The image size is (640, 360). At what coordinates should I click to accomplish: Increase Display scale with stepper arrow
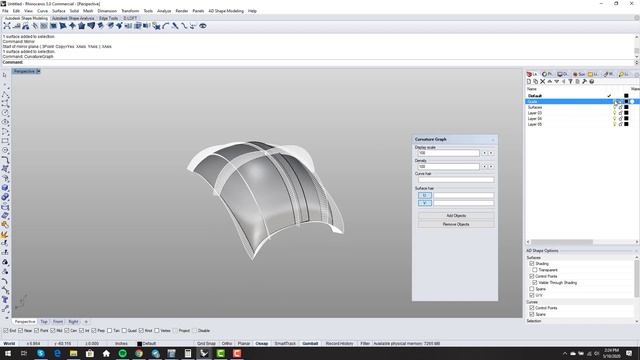tap(491, 153)
